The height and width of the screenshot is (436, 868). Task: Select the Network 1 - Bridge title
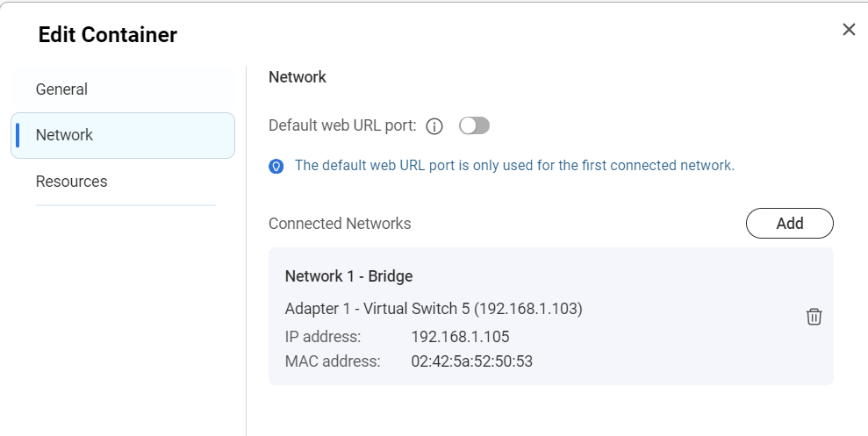348,276
